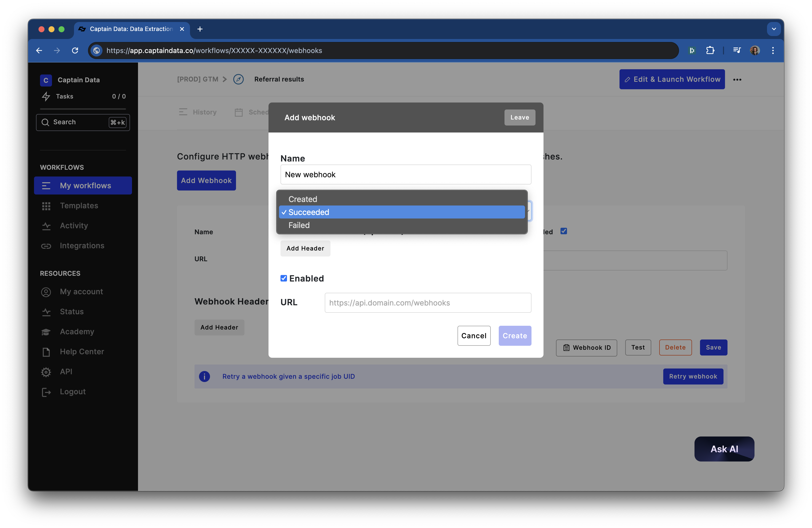Click the compass icon near Referral results

point(238,79)
